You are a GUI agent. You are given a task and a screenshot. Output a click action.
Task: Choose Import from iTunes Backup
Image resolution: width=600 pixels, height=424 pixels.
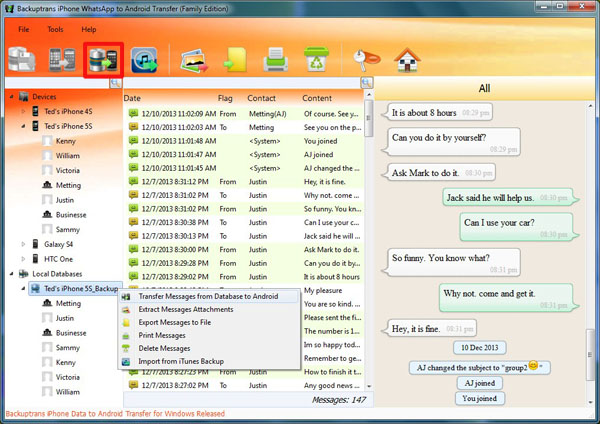209,361
